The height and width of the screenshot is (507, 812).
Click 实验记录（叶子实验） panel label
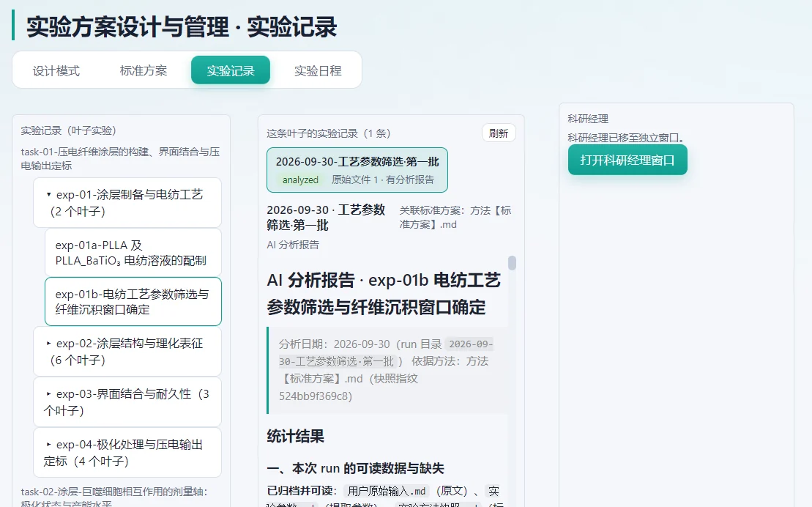pos(68,130)
